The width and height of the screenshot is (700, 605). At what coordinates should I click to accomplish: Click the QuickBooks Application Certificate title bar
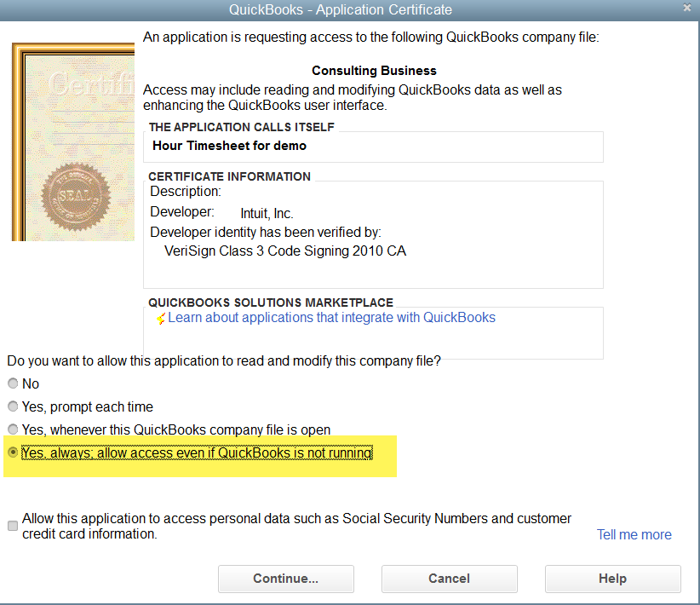click(x=341, y=9)
